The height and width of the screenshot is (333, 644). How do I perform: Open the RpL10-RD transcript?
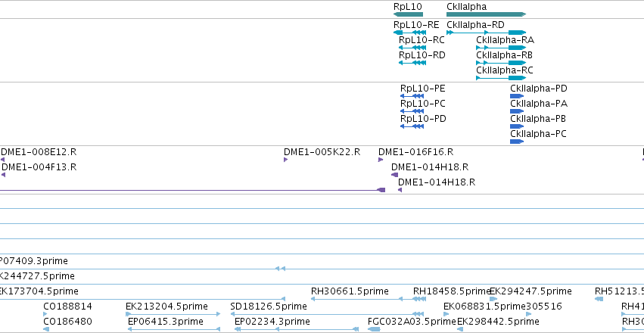[x=412, y=63]
